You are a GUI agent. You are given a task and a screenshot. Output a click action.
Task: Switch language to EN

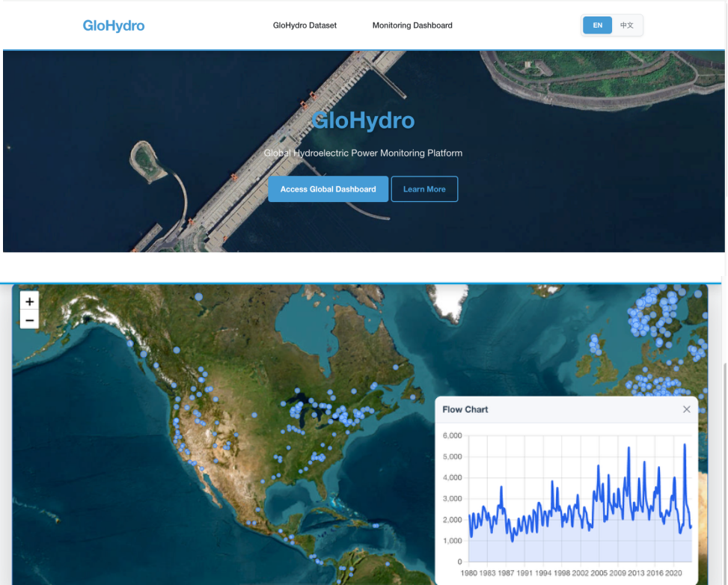597,25
